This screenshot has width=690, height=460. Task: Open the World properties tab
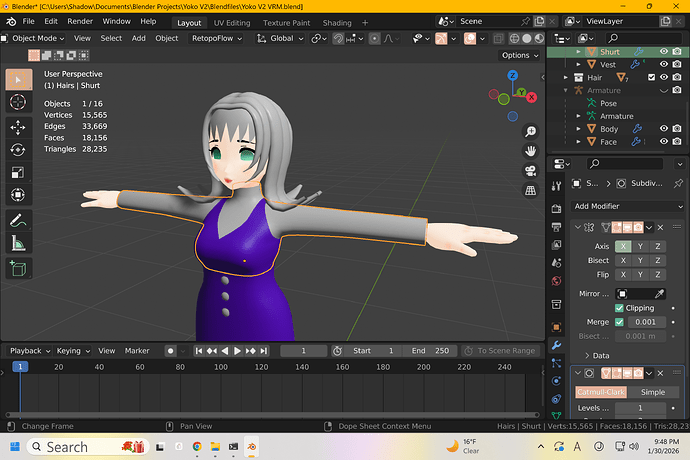557,281
